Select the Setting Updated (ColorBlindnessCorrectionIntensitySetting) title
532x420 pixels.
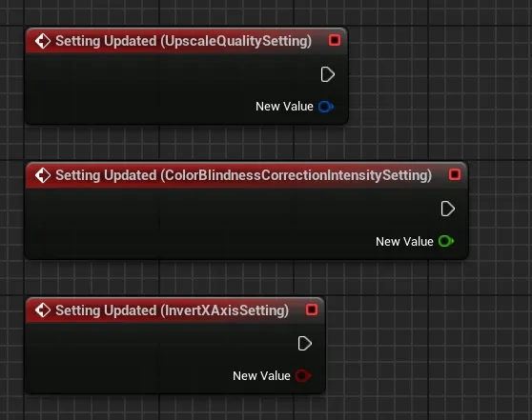244,175
